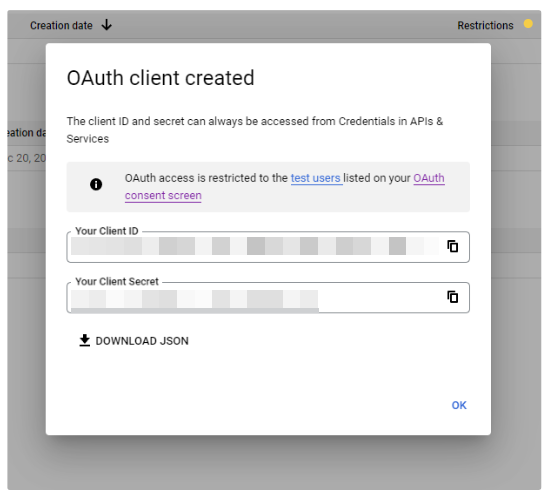The image size is (548, 498).
Task: Click the sort arrow next to Creation date
Action: point(107,25)
